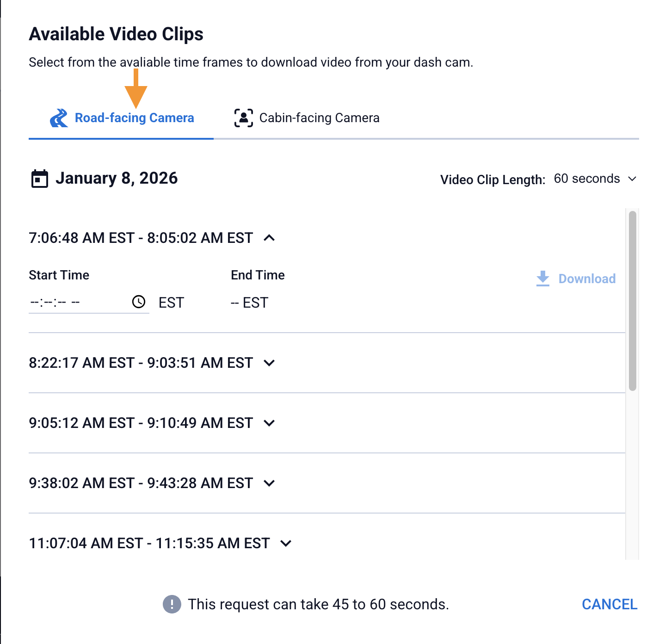Collapse the 7:06:48 AM time frame
The height and width of the screenshot is (644, 665).
269,238
